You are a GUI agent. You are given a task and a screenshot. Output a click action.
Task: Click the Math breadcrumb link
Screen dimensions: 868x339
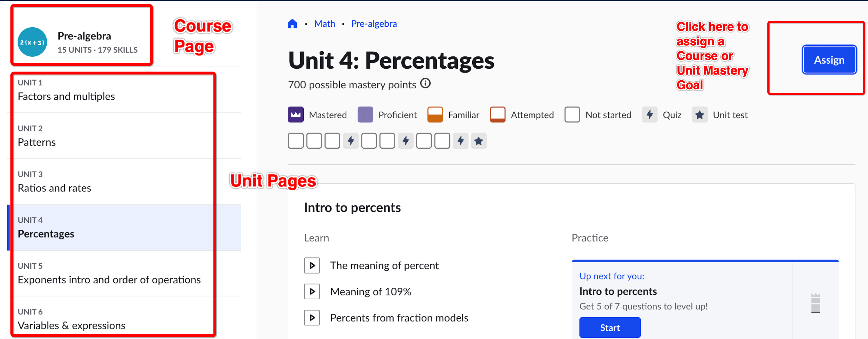[x=324, y=23]
